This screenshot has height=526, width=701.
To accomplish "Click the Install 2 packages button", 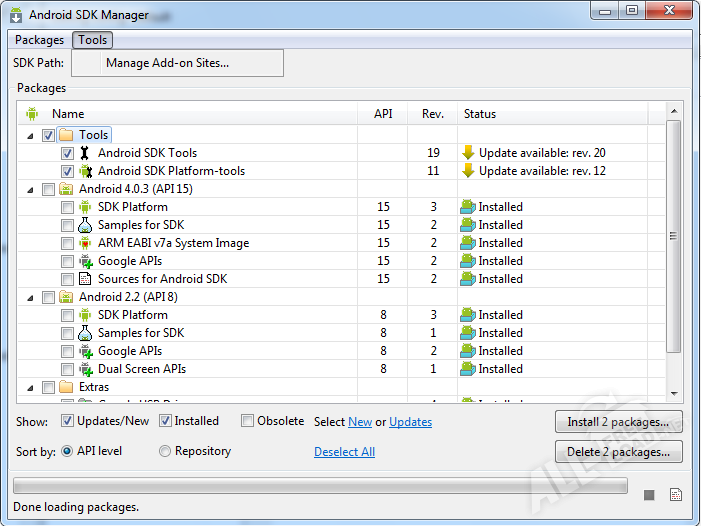I will [618, 421].
